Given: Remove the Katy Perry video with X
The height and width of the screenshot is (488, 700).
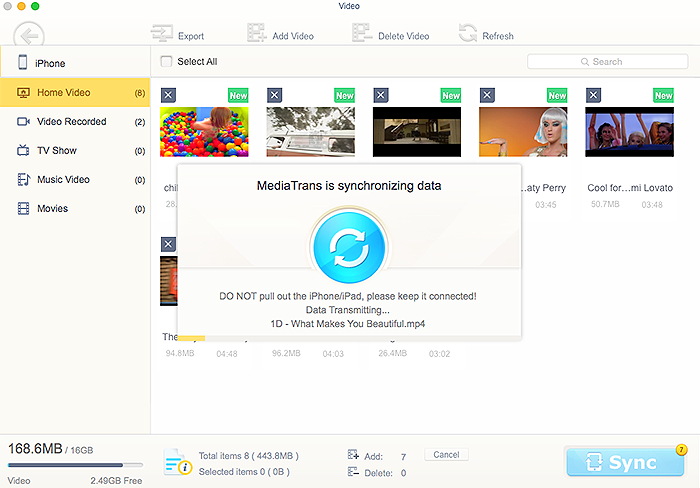Looking at the screenshot, I should coord(487,95).
